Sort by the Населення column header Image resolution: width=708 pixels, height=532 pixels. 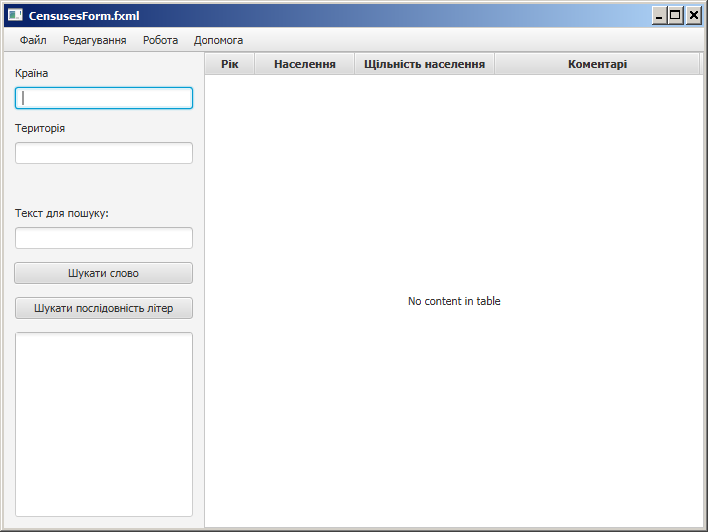point(304,64)
